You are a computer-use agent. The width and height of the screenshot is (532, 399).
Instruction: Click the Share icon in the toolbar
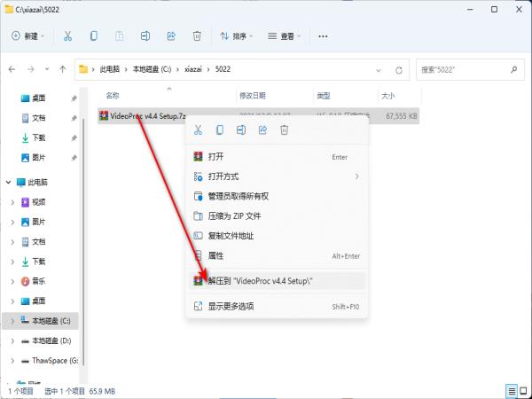tap(171, 36)
